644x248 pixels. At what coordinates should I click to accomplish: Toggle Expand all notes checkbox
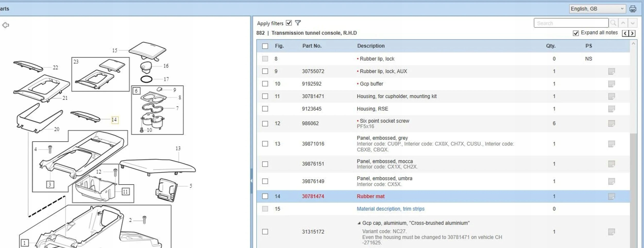click(x=576, y=33)
